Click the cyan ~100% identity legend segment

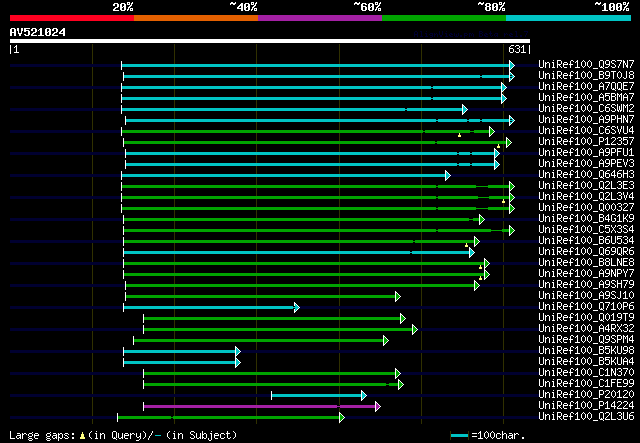pyautogui.click(x=569, y=18)
